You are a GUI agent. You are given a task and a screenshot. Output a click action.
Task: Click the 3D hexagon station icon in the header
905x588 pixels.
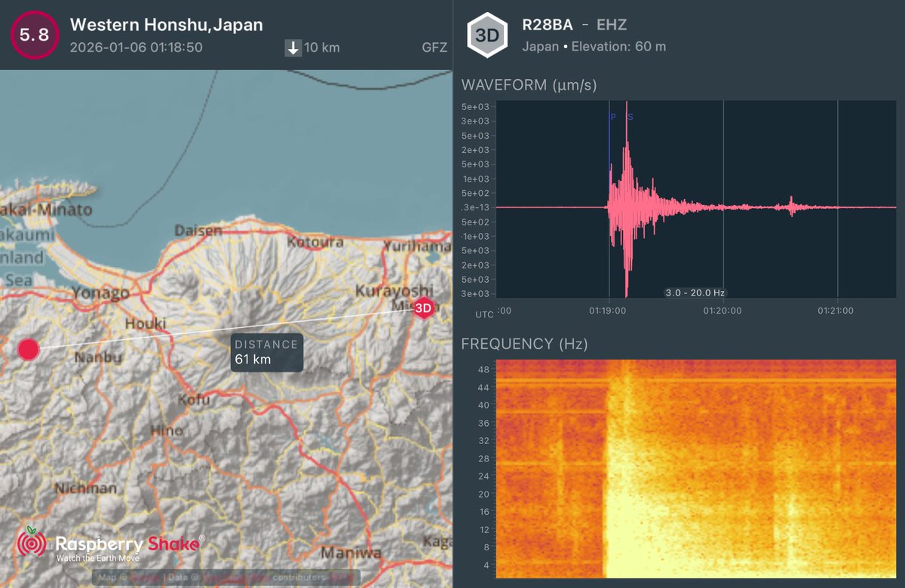point(487,34)
